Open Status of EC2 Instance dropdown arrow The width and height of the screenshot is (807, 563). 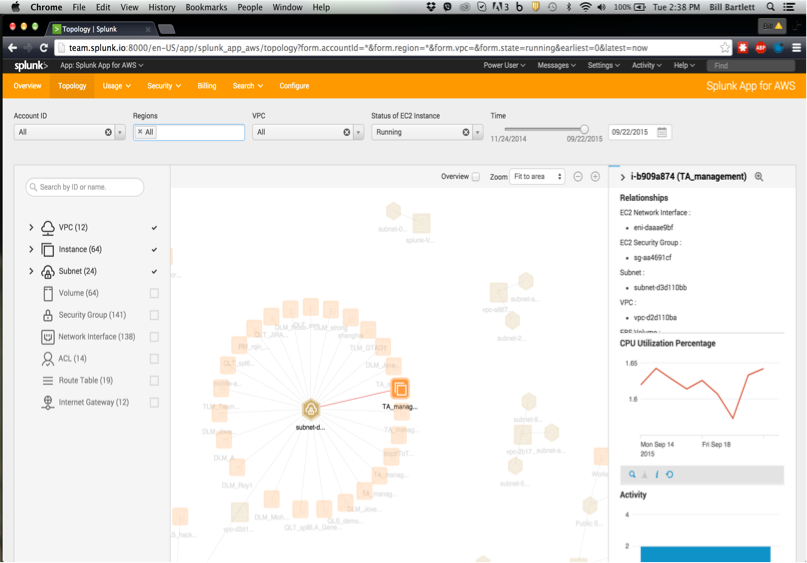point(478,132)
